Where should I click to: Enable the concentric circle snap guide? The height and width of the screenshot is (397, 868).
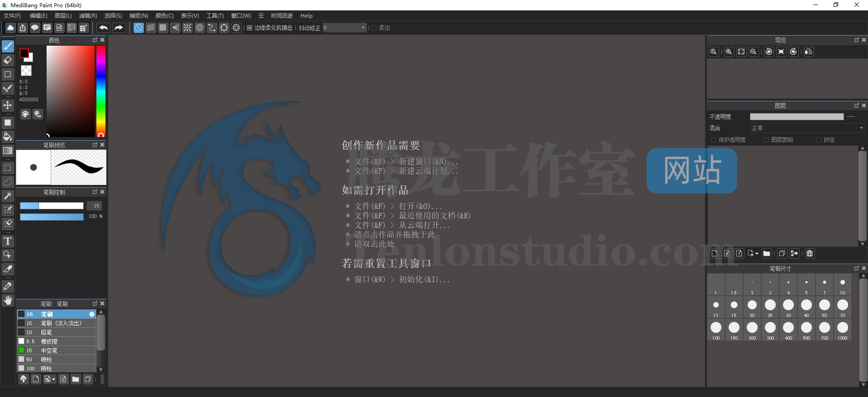[x=200, y=28]
